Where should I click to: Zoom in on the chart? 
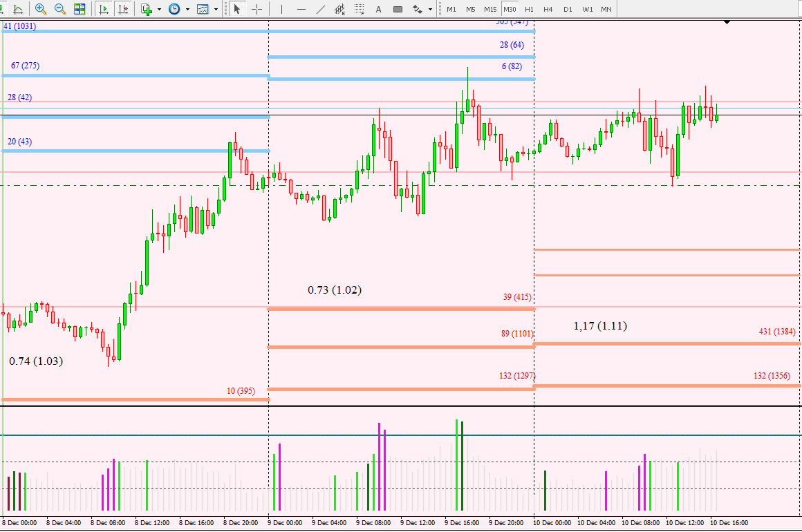pos(40,9)
